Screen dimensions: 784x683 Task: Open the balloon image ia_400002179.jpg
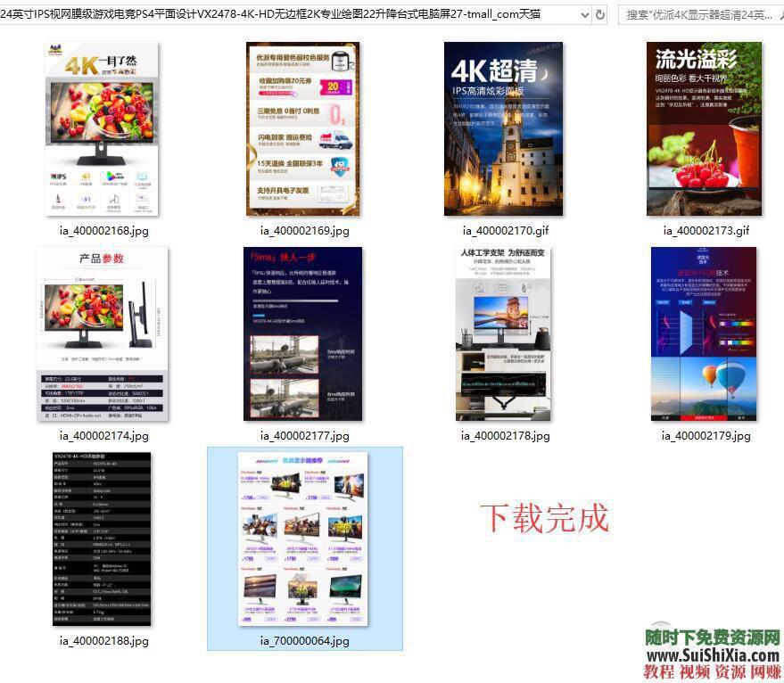[704, 333]
